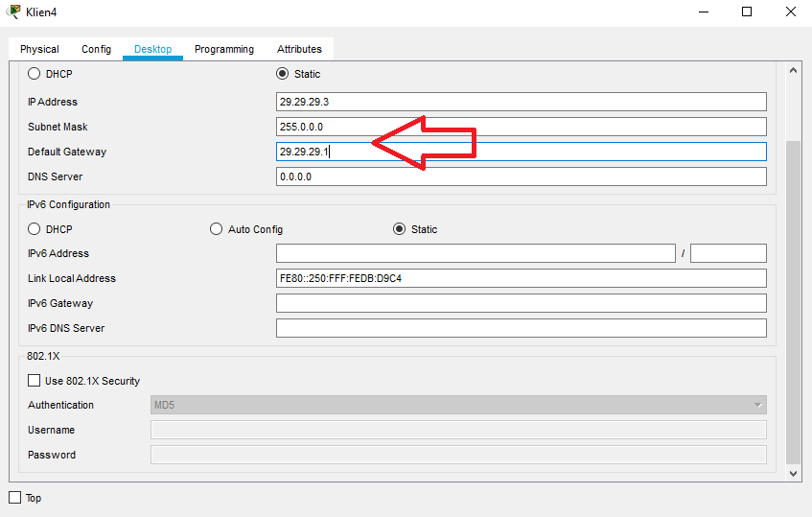Click the 802.1X group title
The width and height of the screenshot is (812, 517).
(x=43, y=356)
